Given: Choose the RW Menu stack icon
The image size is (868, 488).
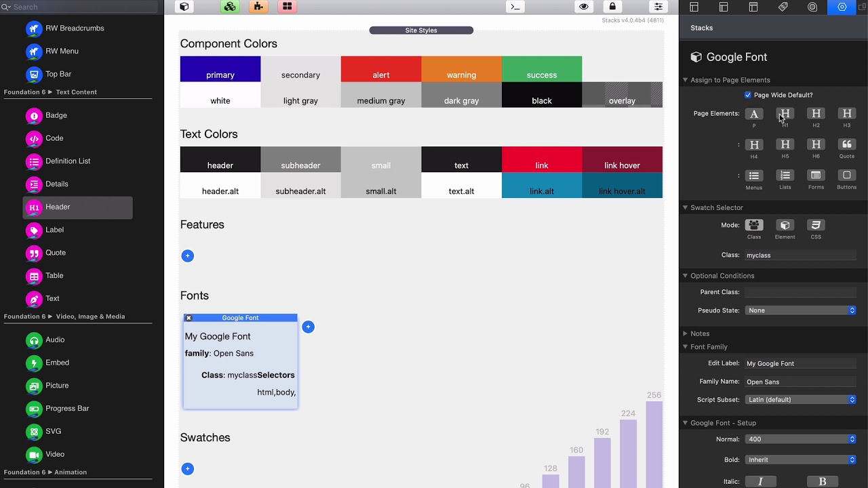Looking at the screenshot, I should (34, 51).
